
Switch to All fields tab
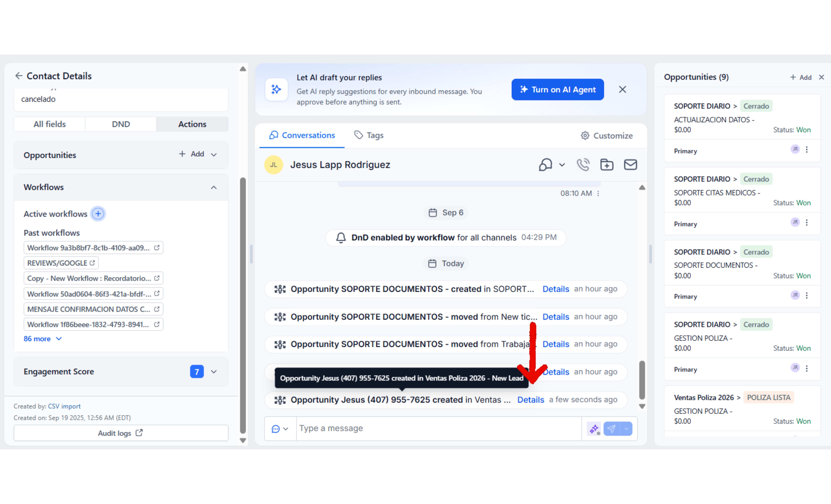[50, 124]
